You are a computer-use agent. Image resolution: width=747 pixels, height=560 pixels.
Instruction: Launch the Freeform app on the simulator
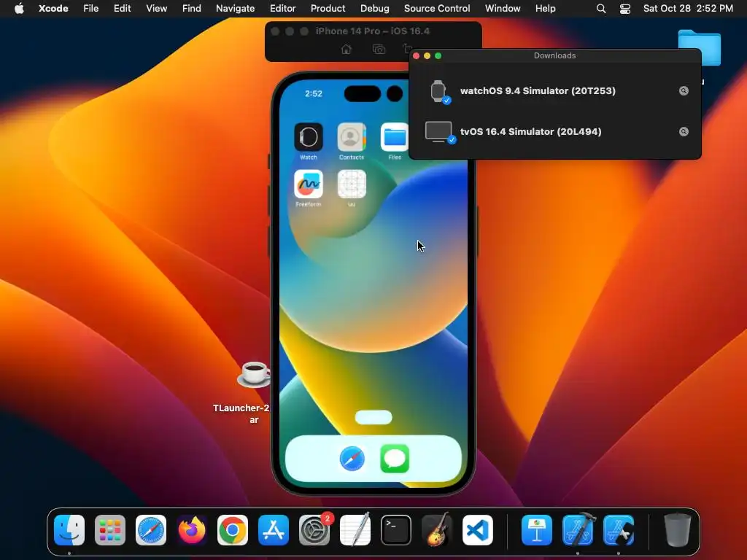309,184
